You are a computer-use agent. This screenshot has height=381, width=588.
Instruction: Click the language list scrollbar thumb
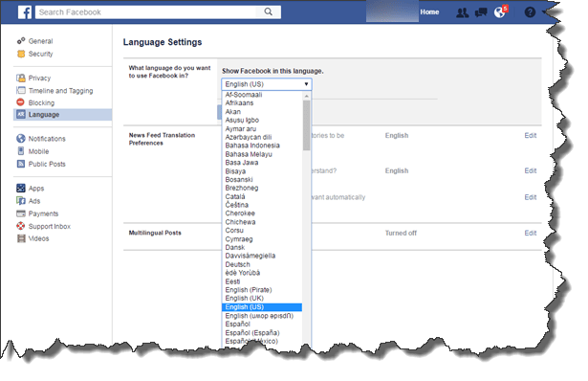click(307, 125)
